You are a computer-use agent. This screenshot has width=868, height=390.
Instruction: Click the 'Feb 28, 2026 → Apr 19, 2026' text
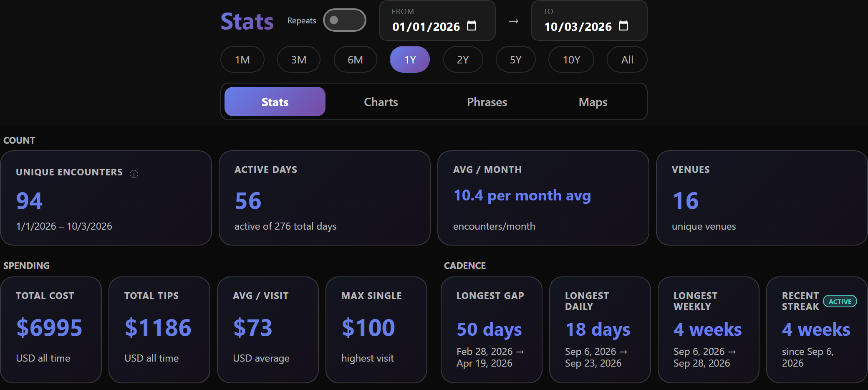click(490, 357)
